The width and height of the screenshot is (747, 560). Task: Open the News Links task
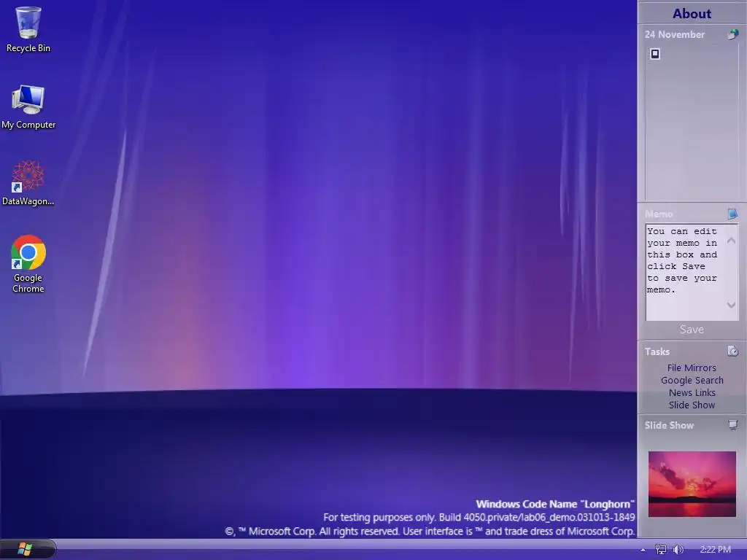coord(692,392)
